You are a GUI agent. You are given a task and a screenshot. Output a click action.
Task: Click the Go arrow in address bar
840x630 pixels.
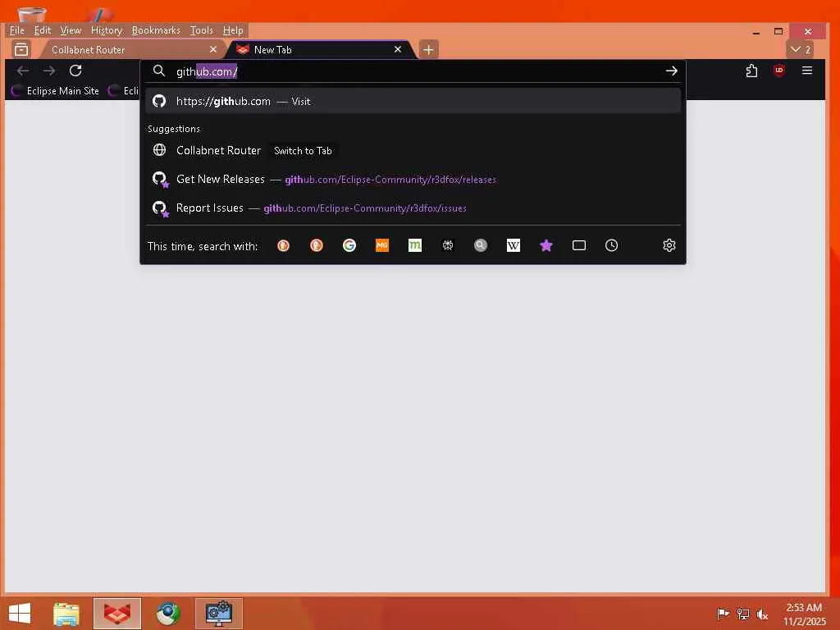click(671, 71)
